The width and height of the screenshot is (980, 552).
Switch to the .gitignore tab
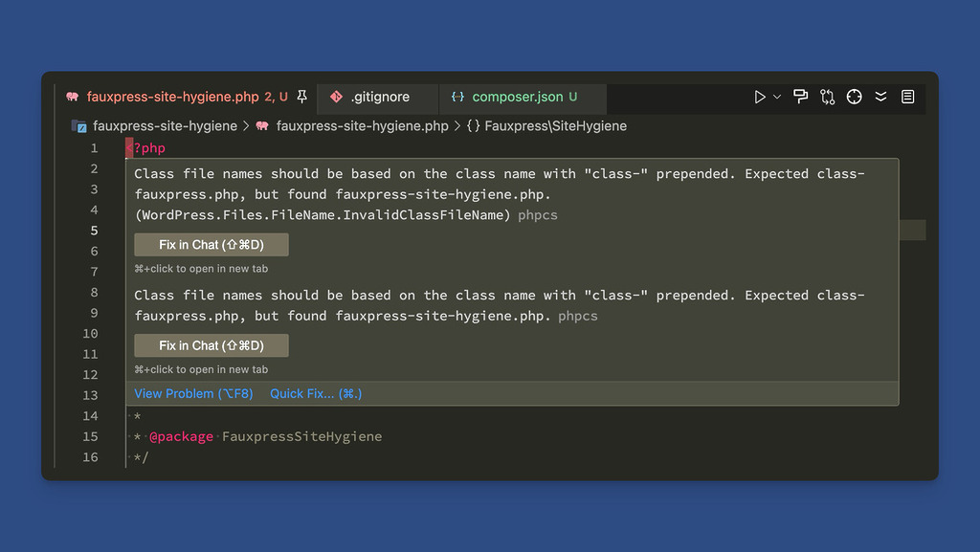point(382,97)
